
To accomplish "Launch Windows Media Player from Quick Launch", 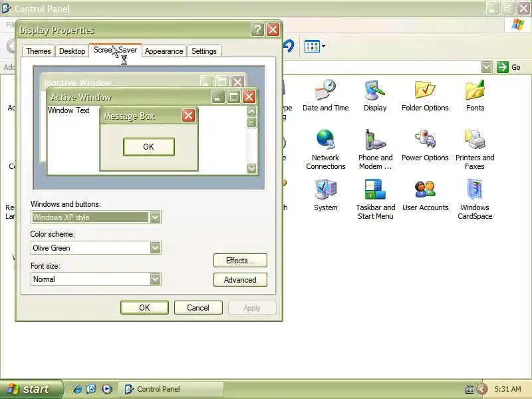I will coord(106,389).
